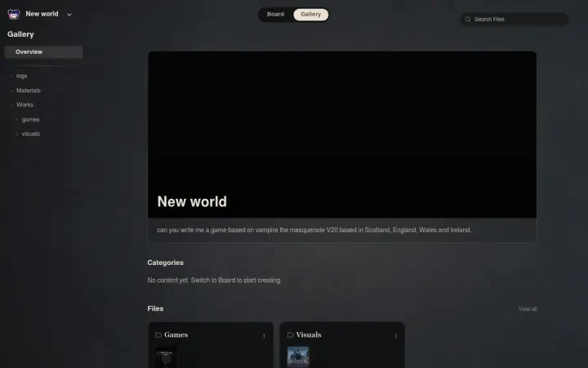
Task: Open the visuals item in sidebar tree
Action: [31, 133]
